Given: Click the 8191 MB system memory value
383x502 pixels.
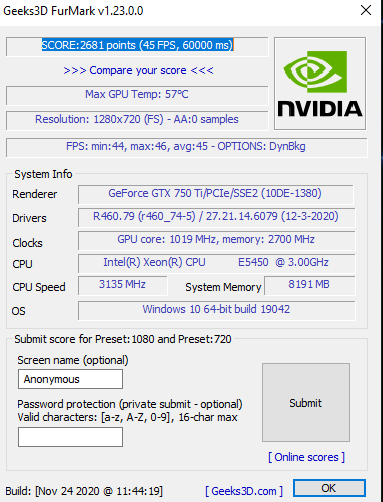Looking at the screenshot, I should pyautogui.click(x=309, y=284).
